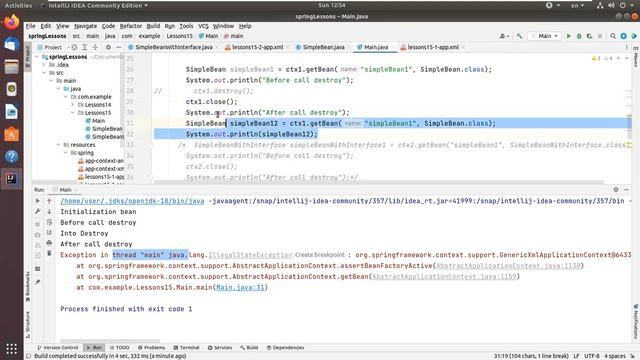640x360 pixels.
Task: Pin the Run tab icon
Action: 38,282
